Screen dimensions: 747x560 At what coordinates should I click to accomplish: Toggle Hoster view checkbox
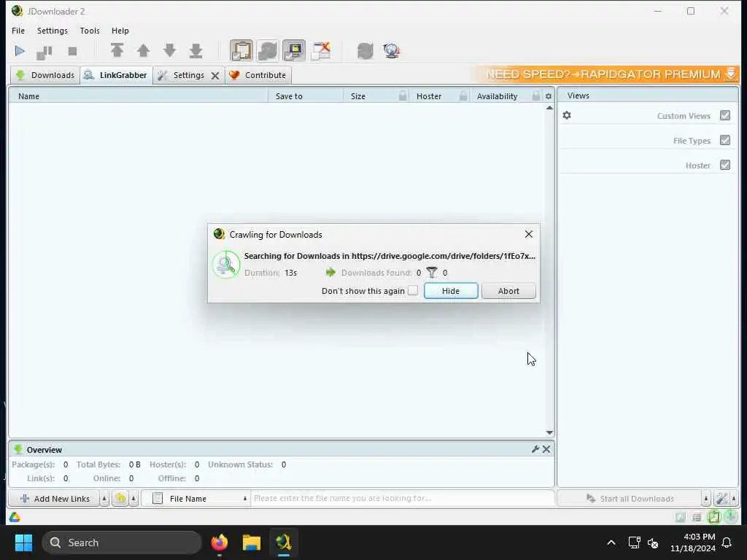[725, 165]
